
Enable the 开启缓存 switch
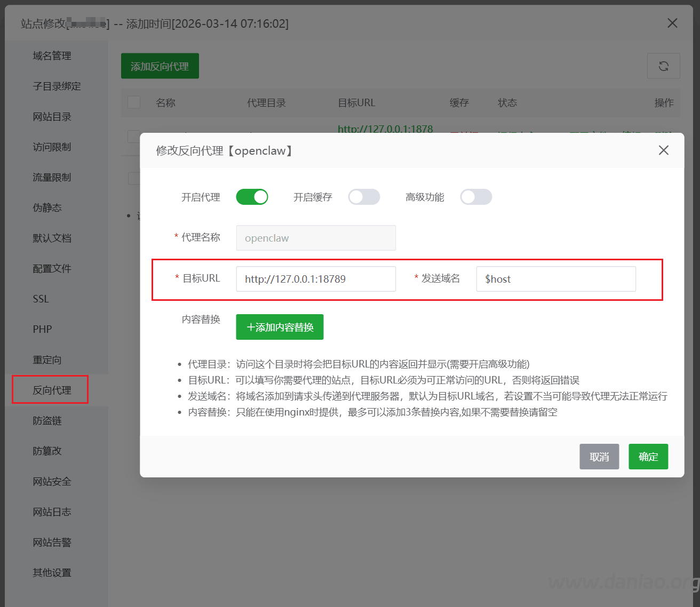click(x=364, y=197)
